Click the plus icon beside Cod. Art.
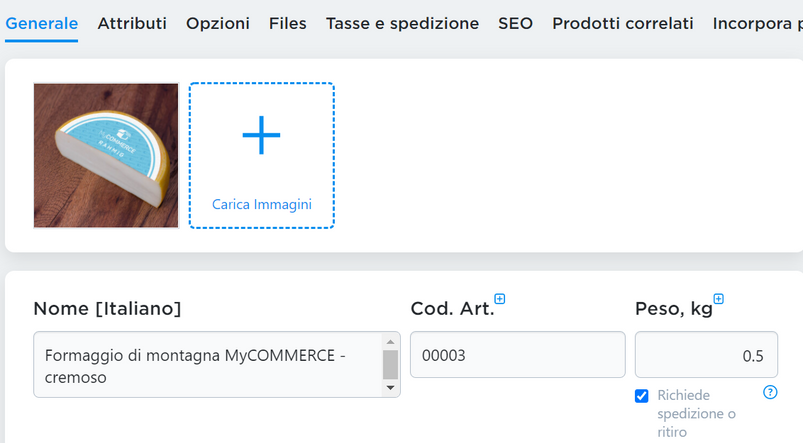Viewport: 803px width, 443px height. click(x=500, y=299)
